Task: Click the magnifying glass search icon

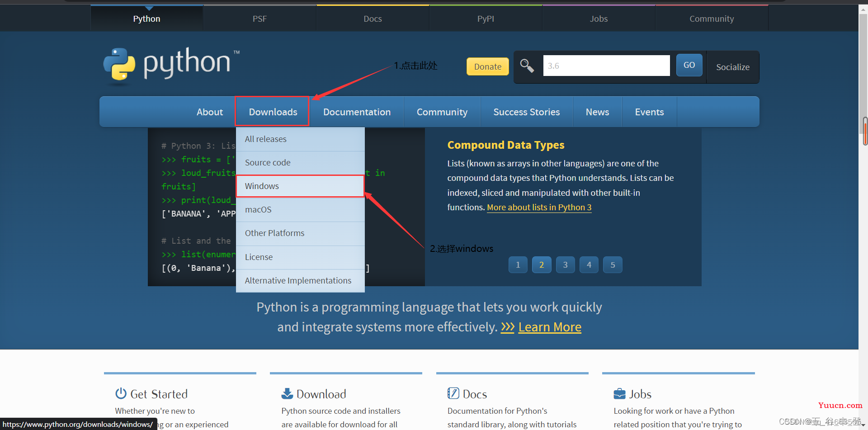Action: 527,66
